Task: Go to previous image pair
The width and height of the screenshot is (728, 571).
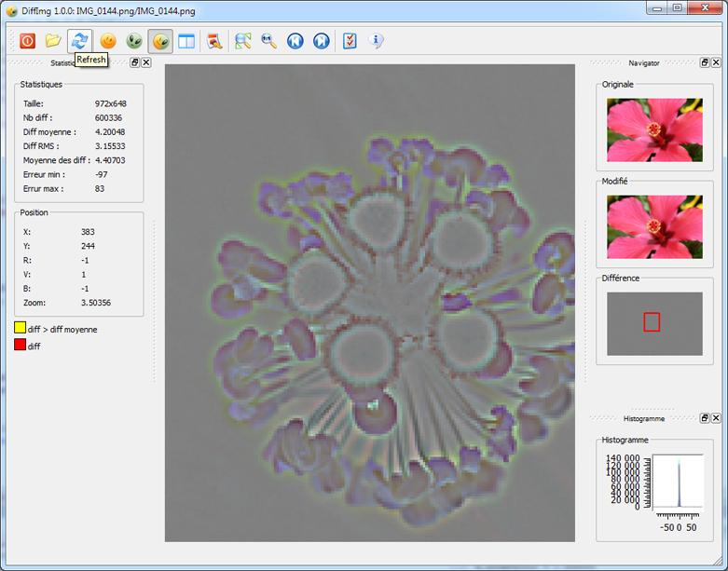Action: (x=295, y=41)
